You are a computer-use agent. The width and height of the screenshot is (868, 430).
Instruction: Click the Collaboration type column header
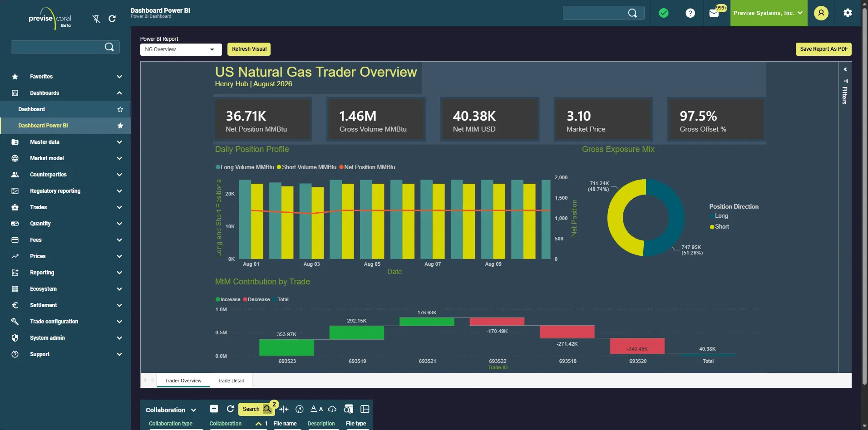pyautogui.click(x=171, y=424)
